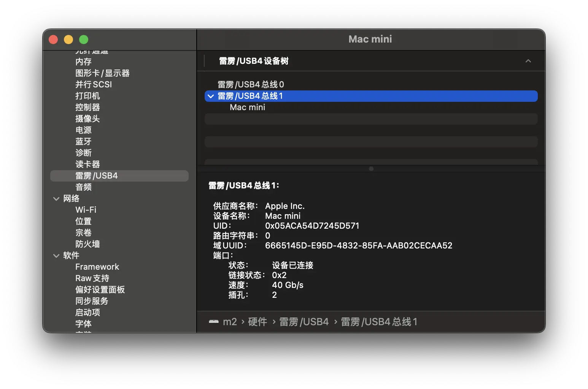Image resolution: width=588 pixels, height=389 pixels.
Task: Open Framework under the 软件 section
Action: pyautogui.click(x=97, y=267)
